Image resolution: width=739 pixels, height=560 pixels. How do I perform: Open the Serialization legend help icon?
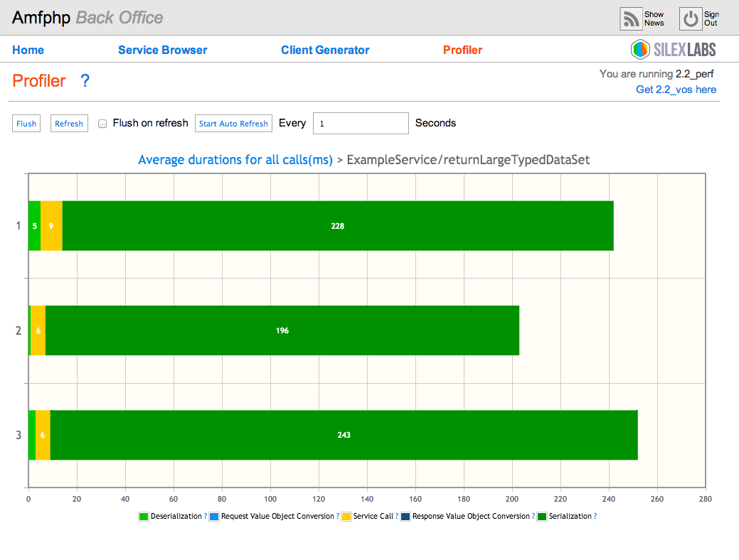[x=595, y=517]
